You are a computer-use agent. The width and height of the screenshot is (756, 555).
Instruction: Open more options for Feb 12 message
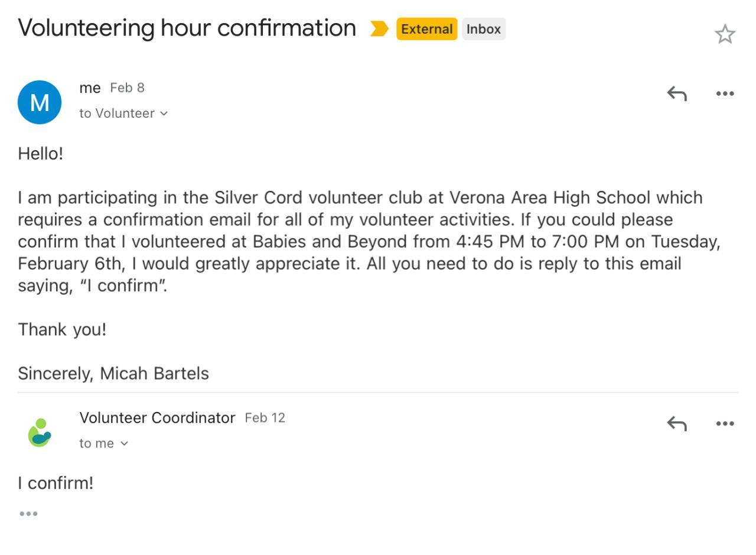[725, 423]
